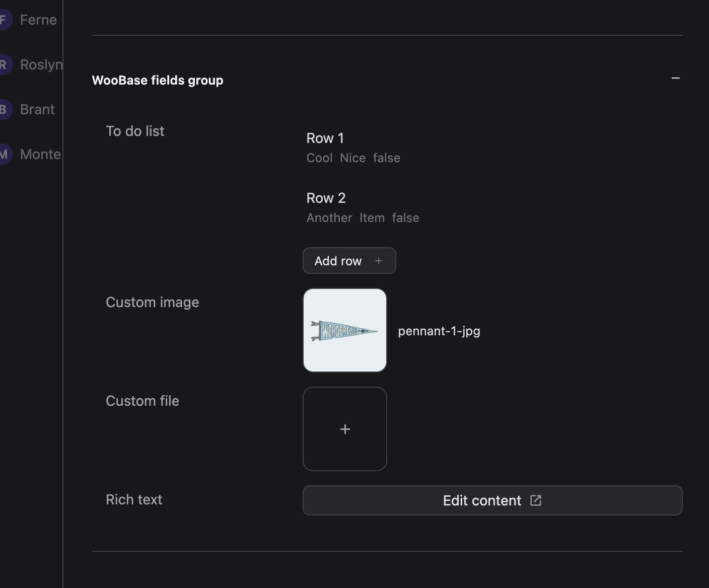
Task: Click the Edit content button
Action: [492, 500]
